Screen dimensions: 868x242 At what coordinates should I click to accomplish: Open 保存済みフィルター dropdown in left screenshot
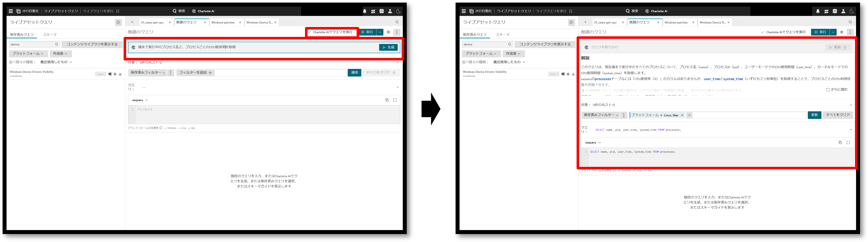pyautogui.click(x=148, y=73)
